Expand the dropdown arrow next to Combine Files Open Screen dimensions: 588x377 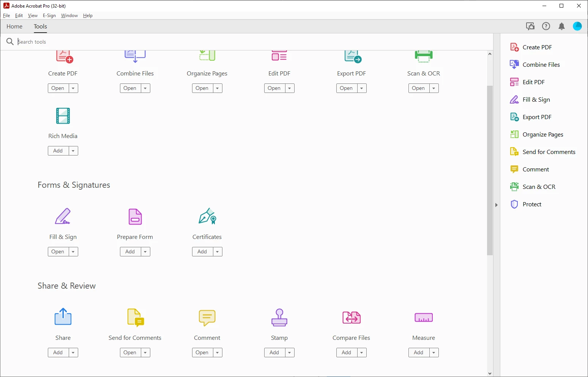(145, 88)
